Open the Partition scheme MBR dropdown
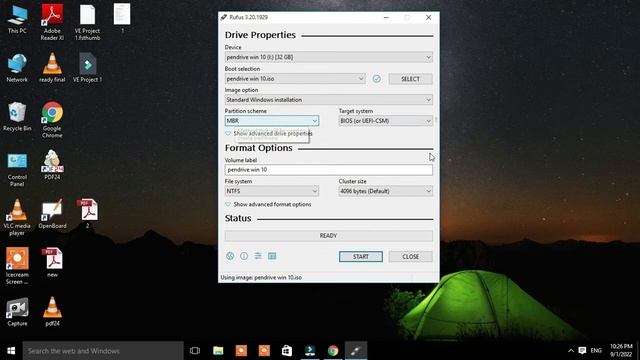Screen dimensions: 640x360 pos(272,121)
